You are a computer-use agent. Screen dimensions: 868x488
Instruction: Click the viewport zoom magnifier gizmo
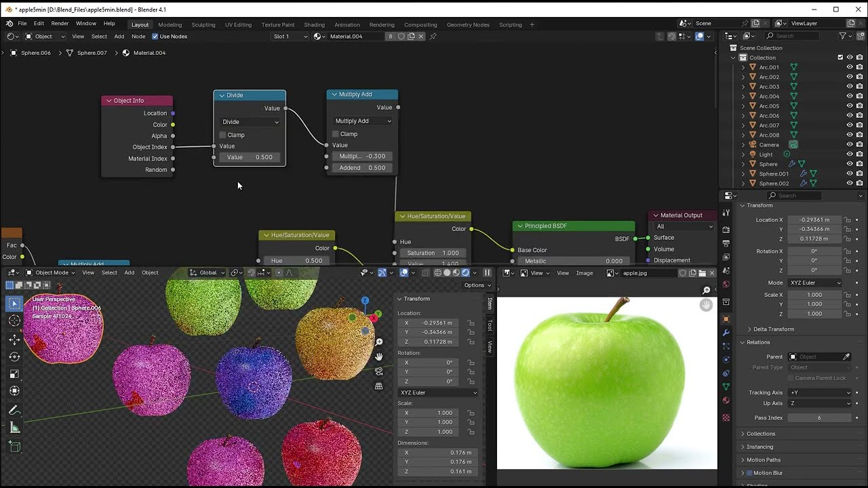pos(379,342)
